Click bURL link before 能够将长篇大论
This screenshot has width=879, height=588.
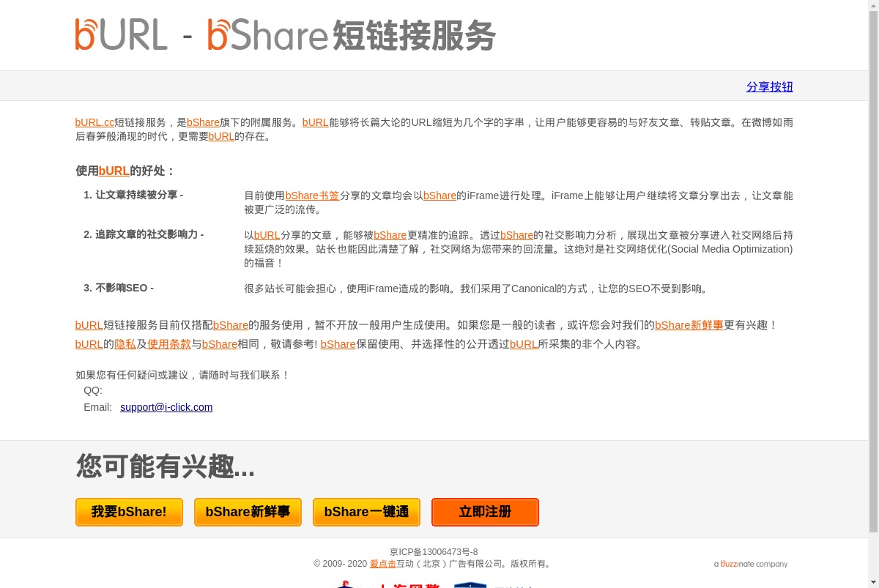click(x=316, y=122)
